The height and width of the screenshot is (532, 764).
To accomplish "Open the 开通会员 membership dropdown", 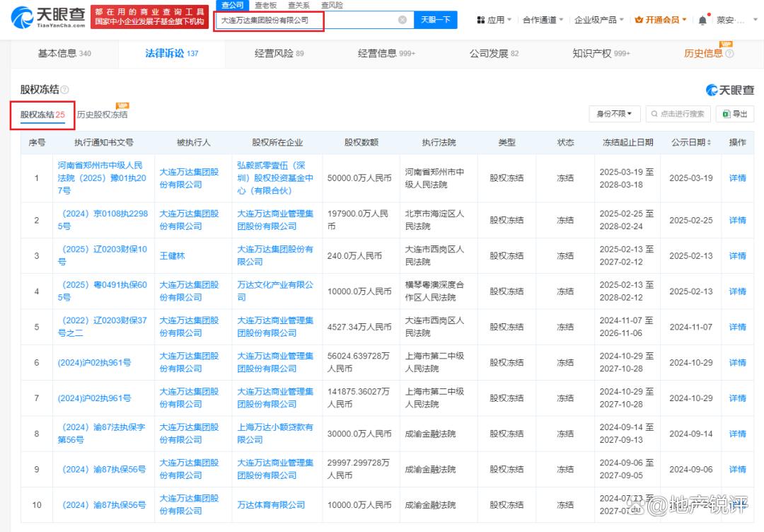I will tap(661, 20).
